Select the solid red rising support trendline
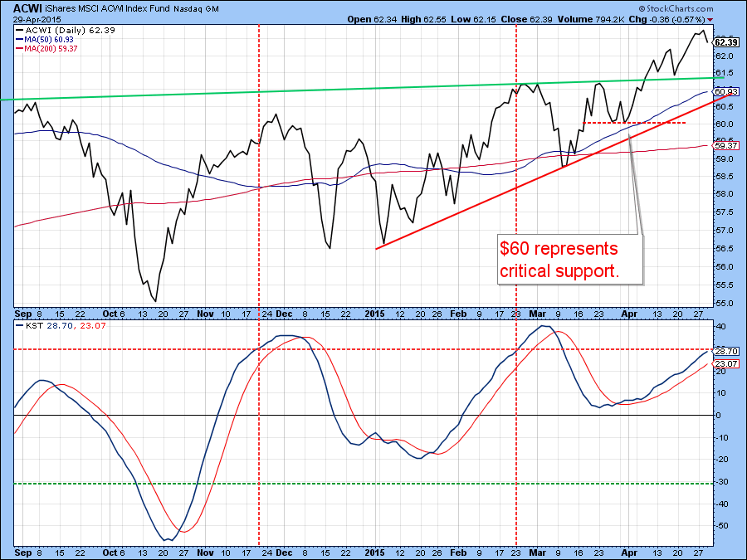This screenshot has width=747, height=560. click(554, 172)
